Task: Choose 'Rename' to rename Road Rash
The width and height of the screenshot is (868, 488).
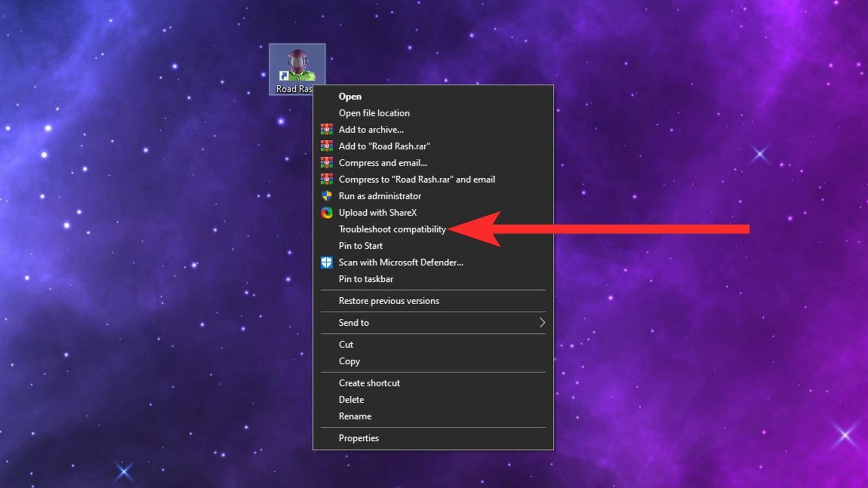Action: coord(355,416)
